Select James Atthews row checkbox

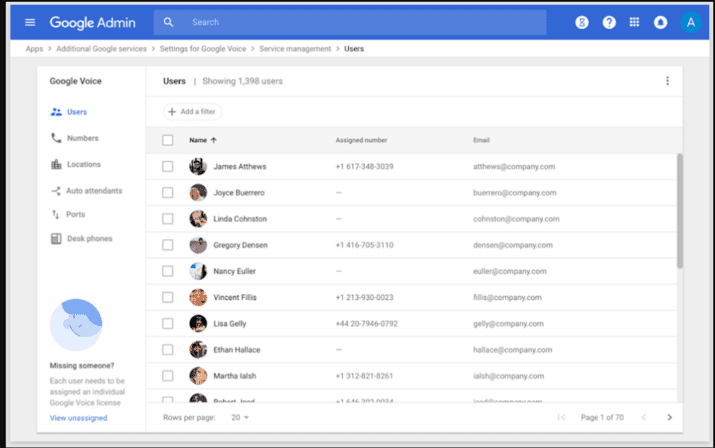(x=168, y=167)
